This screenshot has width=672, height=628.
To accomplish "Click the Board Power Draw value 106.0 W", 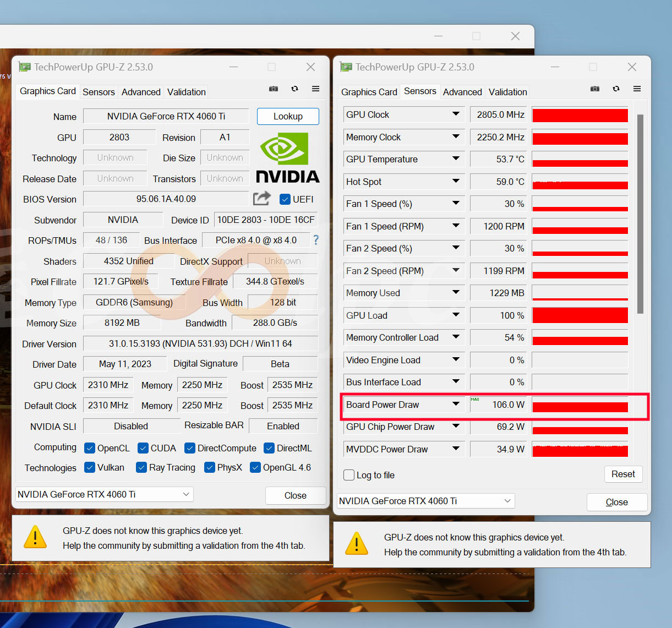I will coord(499,405).
